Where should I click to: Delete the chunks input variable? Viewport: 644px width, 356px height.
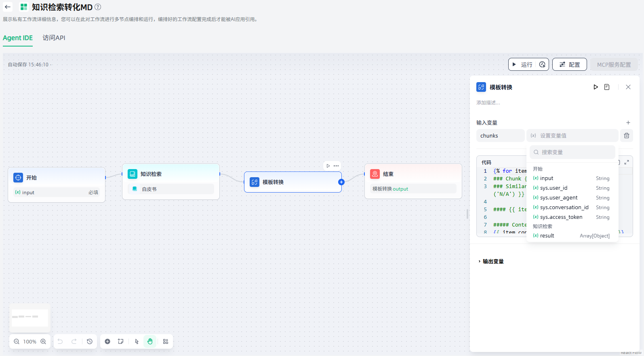pyautogui.click(x=626, y=136)
